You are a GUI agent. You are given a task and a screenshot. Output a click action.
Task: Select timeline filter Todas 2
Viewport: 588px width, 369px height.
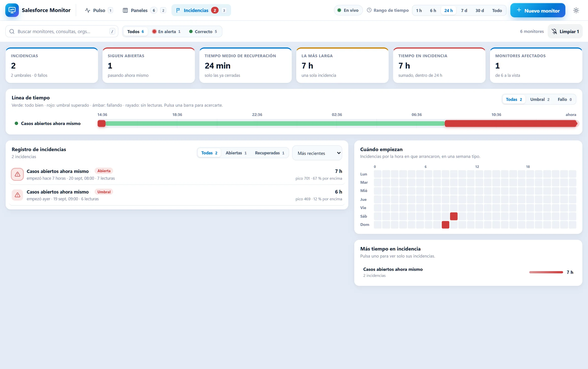[514, 99]
